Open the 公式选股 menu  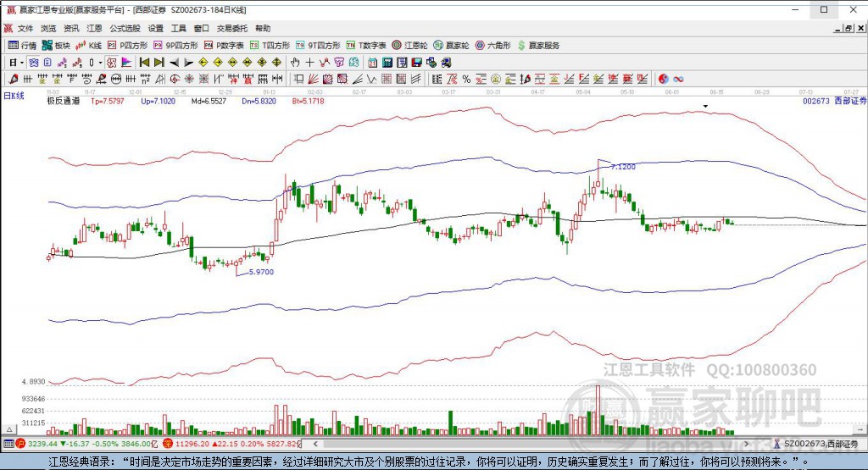coord(125,28)
